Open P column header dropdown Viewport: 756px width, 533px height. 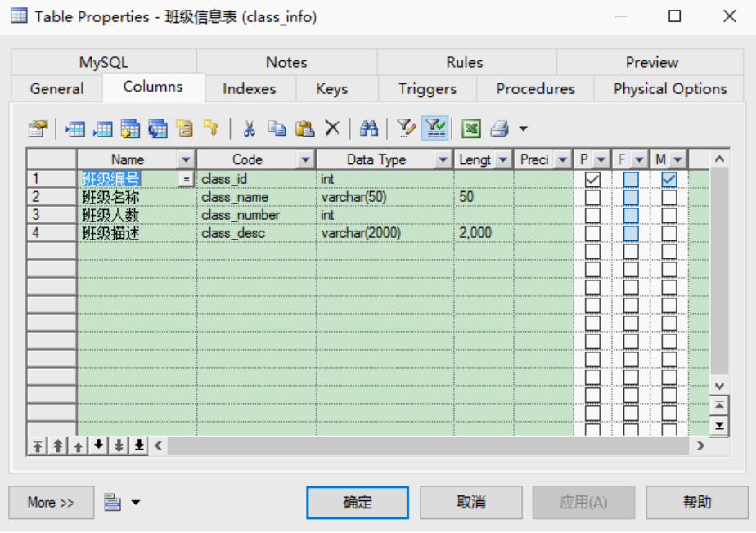601,159
